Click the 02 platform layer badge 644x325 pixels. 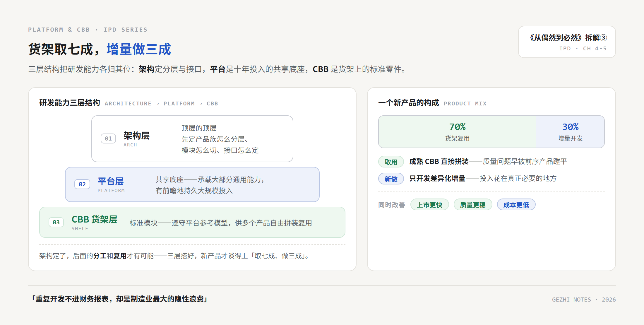[x=82, y=184]
